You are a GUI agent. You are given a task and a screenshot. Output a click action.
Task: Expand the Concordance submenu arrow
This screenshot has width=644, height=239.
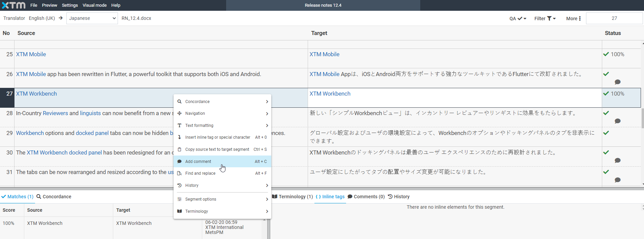click(267, 102)
